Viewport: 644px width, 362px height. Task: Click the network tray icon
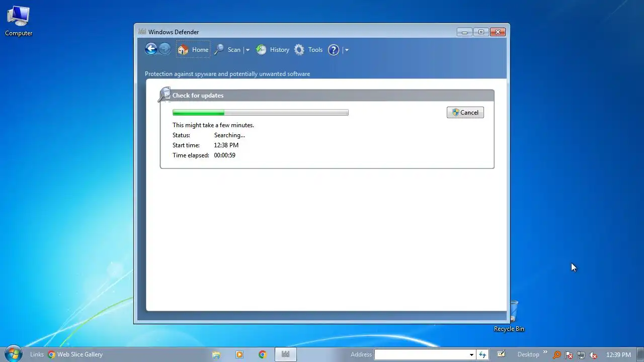point(581,355)
